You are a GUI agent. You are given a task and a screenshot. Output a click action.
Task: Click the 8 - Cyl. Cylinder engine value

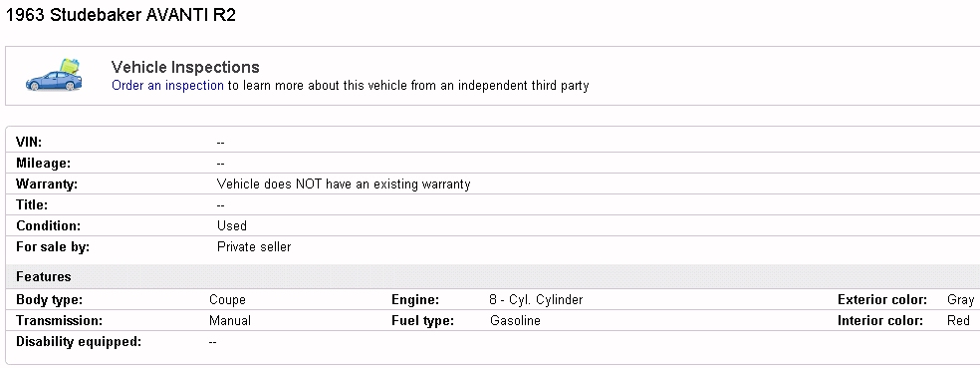[536, 300]
